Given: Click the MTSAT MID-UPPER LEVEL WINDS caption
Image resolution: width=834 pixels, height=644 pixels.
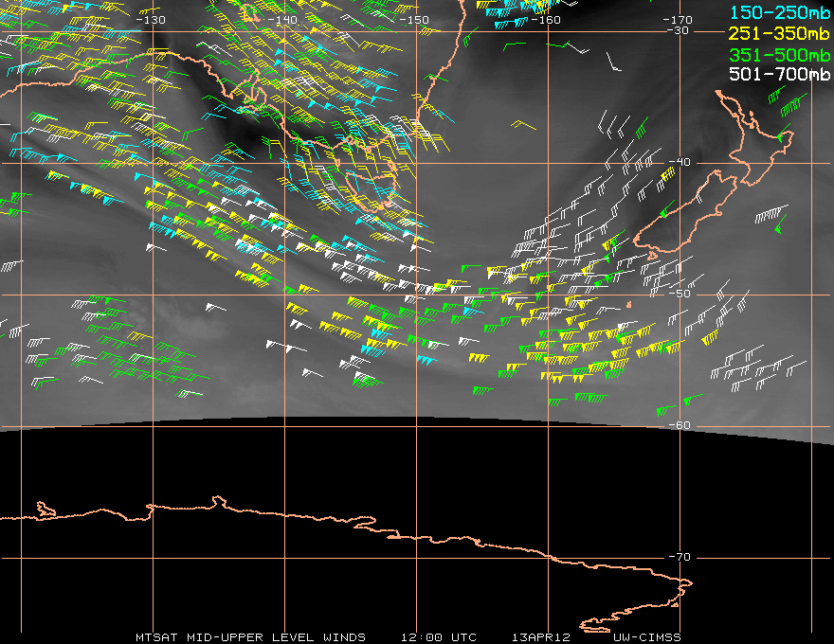Looking at the screenshot, I should 250,637.
